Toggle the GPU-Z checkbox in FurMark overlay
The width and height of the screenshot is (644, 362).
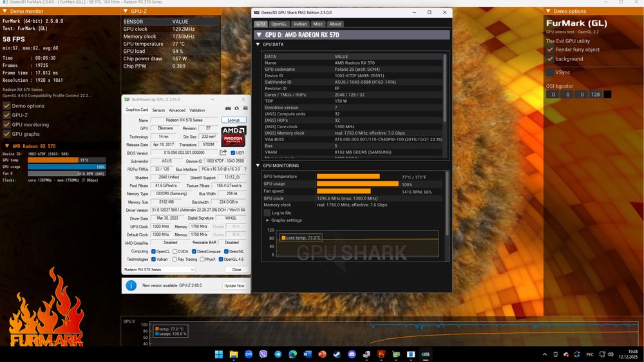(6, 115)
